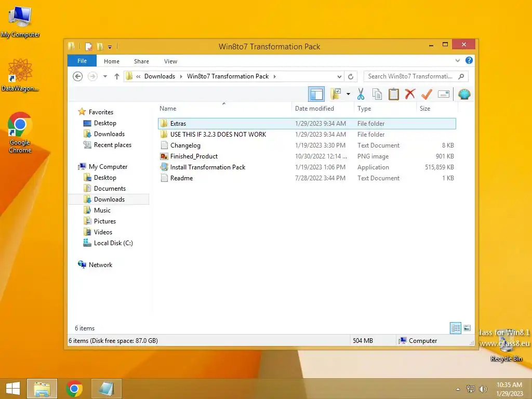Click Win8to7 Transformation Pack breadcrumb segment

click(228, 76)
